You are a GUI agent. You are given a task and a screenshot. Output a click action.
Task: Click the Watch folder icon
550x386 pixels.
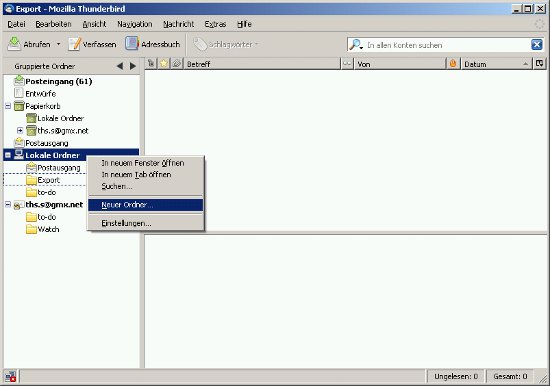pos(31,229)
